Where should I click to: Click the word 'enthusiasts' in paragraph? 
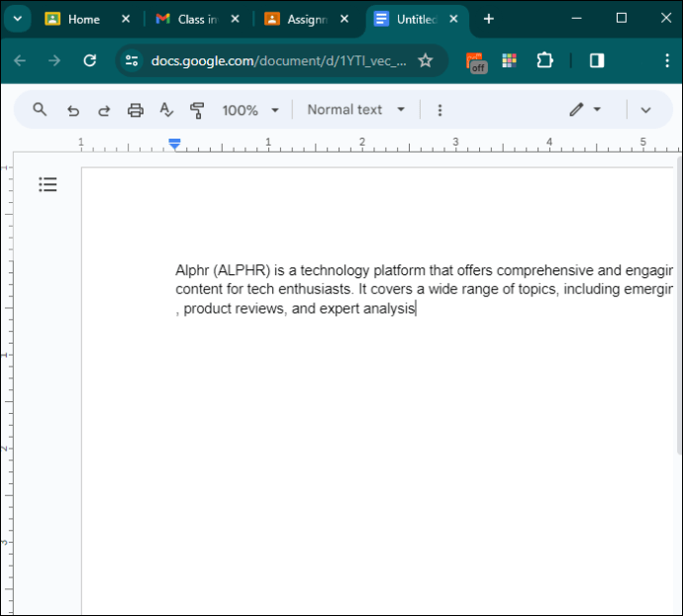pyautogui.click(x=315, y=289)
